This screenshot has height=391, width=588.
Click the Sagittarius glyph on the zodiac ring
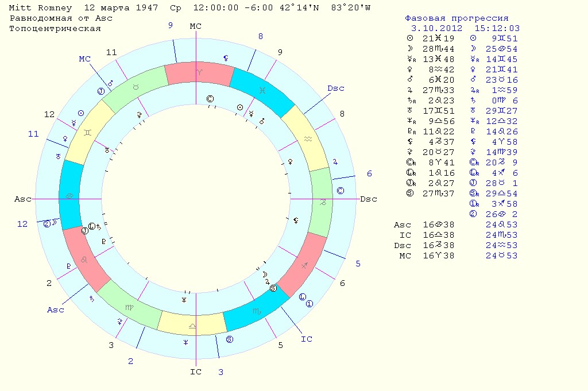pyautogui.click(x=304, y=265)
